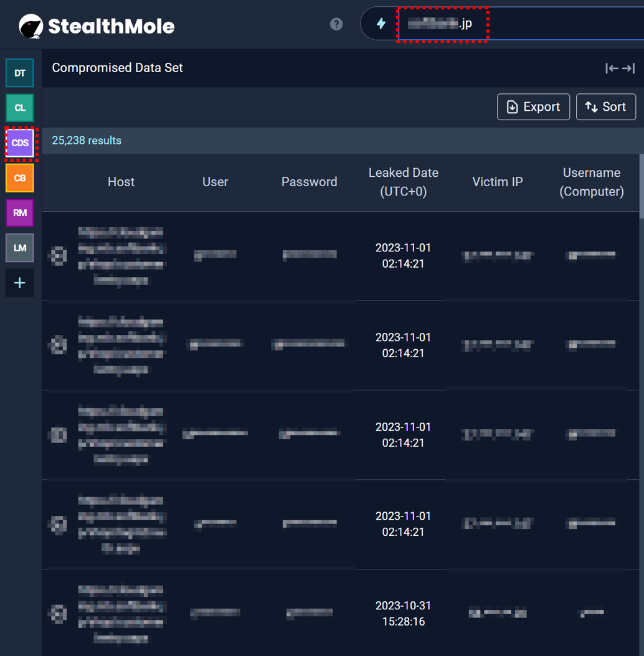Click the Leaked Date column header
The image size is (644, 656).
tap(403, 182)
